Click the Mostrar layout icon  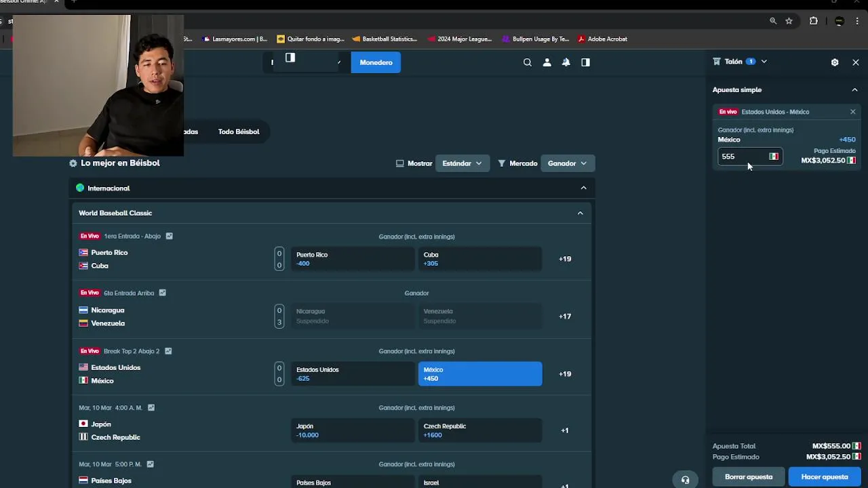pyautogui.click(x=400, y=163)
